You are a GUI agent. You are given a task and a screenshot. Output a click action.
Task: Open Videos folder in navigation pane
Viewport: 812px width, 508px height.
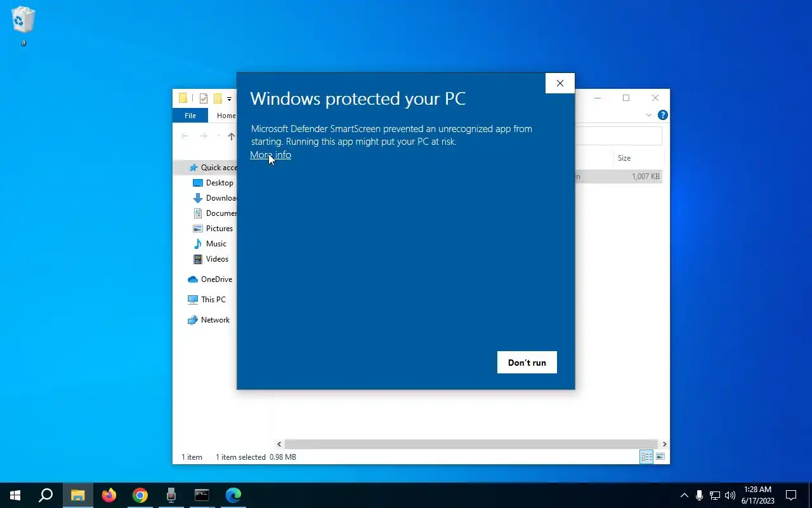[217, 259]
